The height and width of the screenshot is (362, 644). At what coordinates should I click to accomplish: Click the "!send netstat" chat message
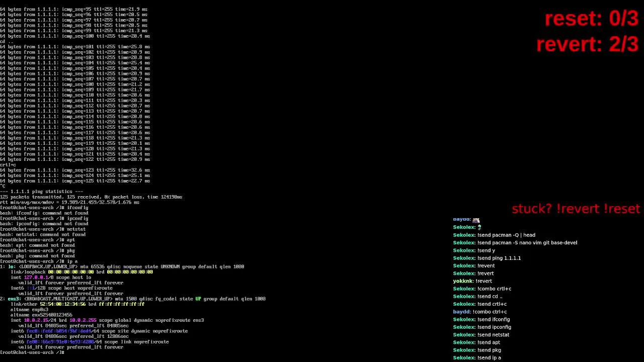(493, 335)
